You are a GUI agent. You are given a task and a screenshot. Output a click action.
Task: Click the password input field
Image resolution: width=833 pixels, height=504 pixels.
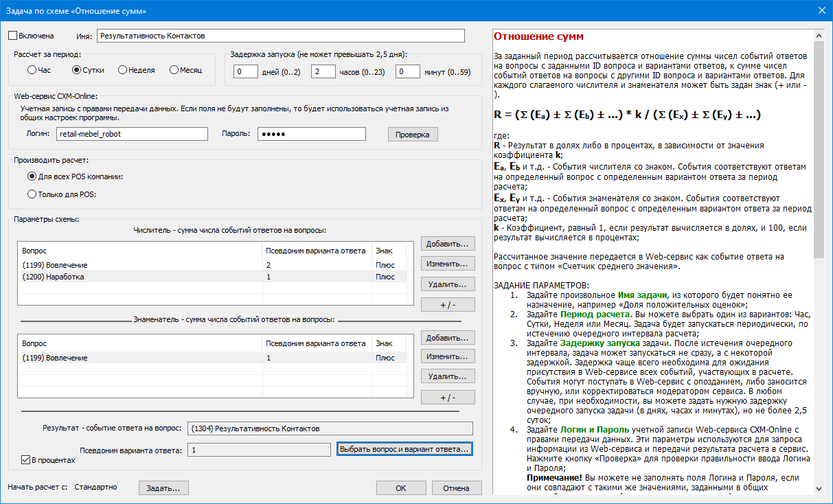tap(311, 134)
